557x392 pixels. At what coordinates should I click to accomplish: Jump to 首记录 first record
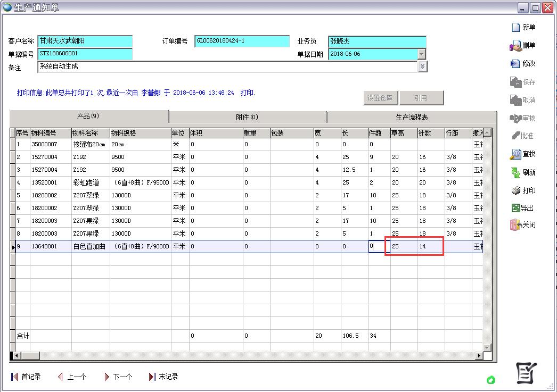pyautogui.click(x=26, y=377)
